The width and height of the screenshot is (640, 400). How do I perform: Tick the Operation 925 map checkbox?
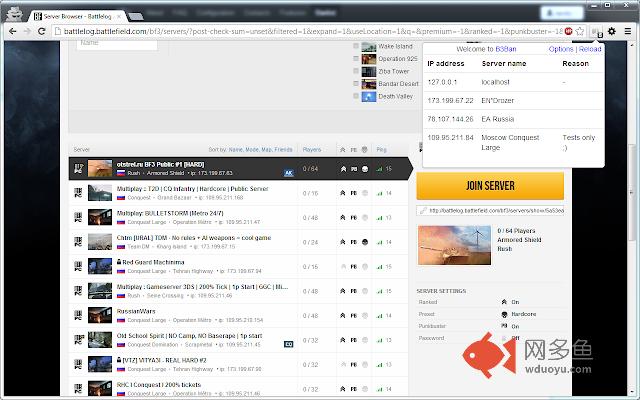click(x=356, y=59)
